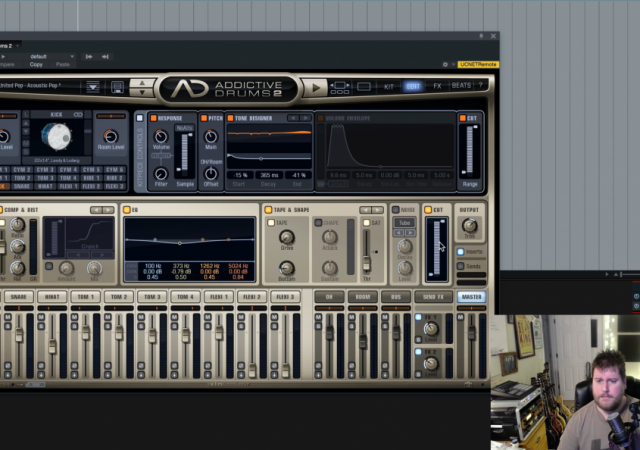Switch to the EDIT page

(x=413, y=86)
